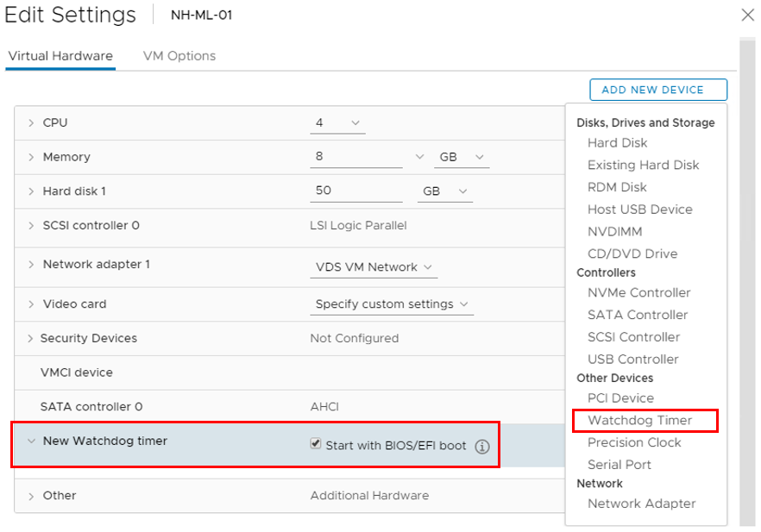Image resolution: width=761 pixels, height=532 pixels.
Task: Open the CPU count dropdown
Action: [x=337, y=123]
